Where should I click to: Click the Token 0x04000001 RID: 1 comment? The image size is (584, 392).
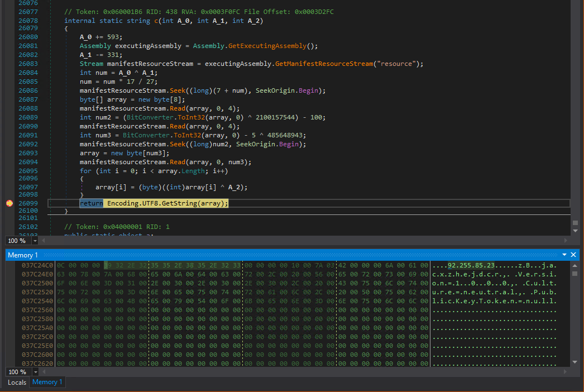coord(117,227)
